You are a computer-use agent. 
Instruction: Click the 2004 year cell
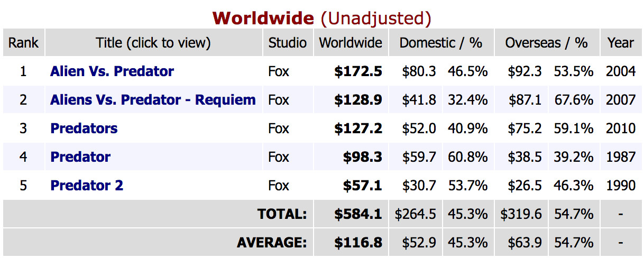pyautogui.click(x=621, y=71)
